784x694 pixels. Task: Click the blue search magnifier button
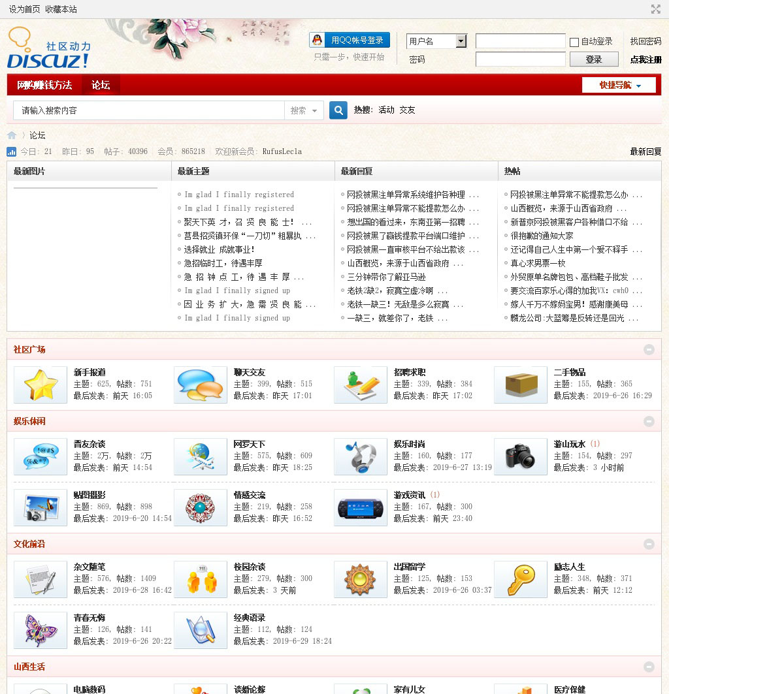pos(338,110)
